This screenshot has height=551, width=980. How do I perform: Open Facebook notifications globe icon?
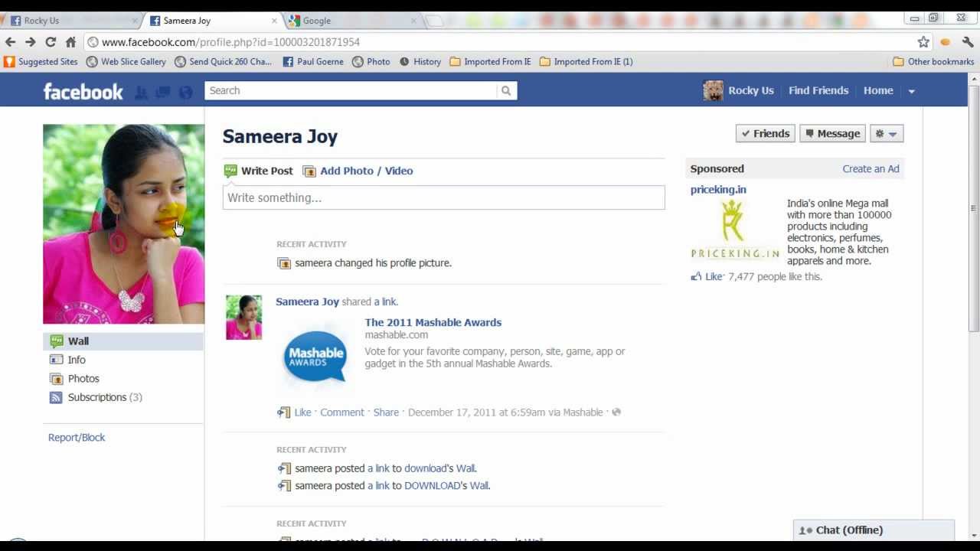185,93
